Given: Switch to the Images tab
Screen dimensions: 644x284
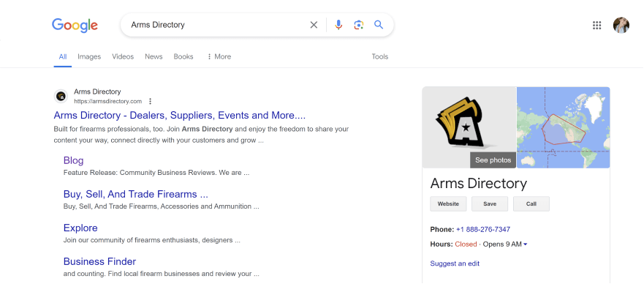Looking at the screenshot, I should (x=89, y=56).
